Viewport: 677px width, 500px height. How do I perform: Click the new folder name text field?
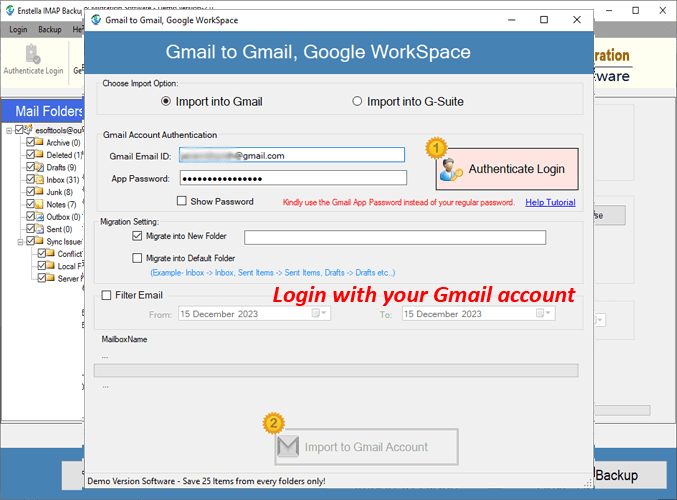point(395,237)
